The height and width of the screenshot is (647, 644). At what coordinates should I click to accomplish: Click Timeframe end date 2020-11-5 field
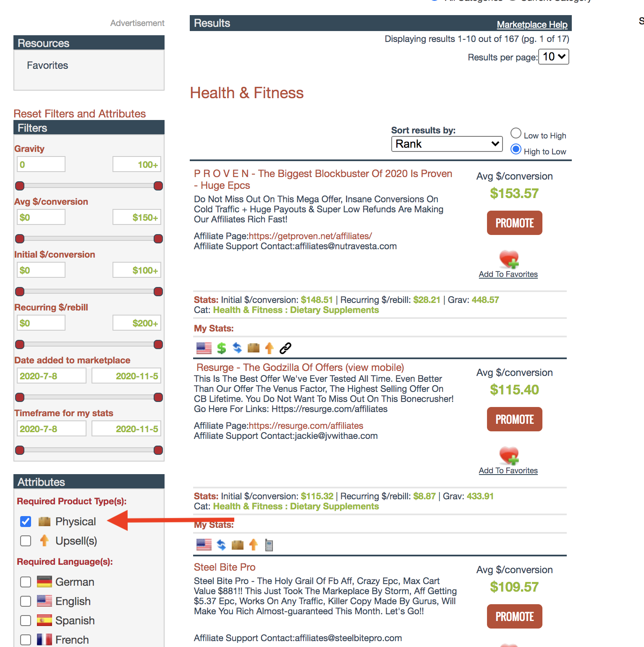click(x=126, y=428)
